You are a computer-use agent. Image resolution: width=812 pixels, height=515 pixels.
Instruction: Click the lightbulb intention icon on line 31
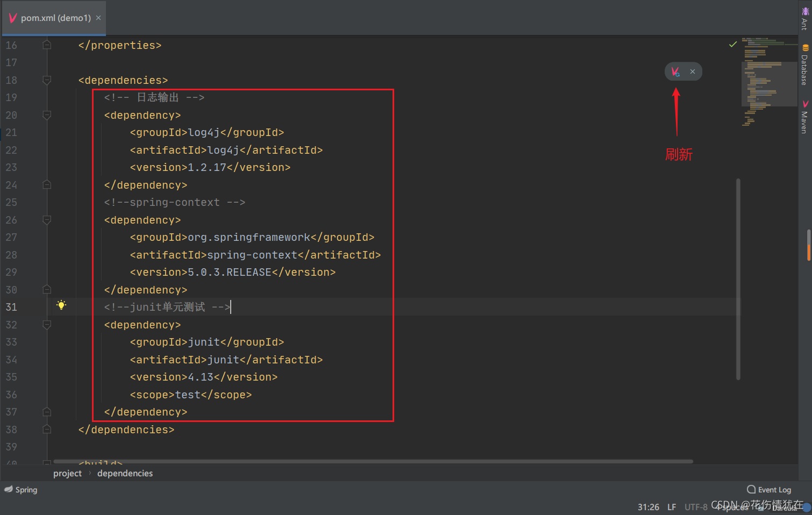61,305
